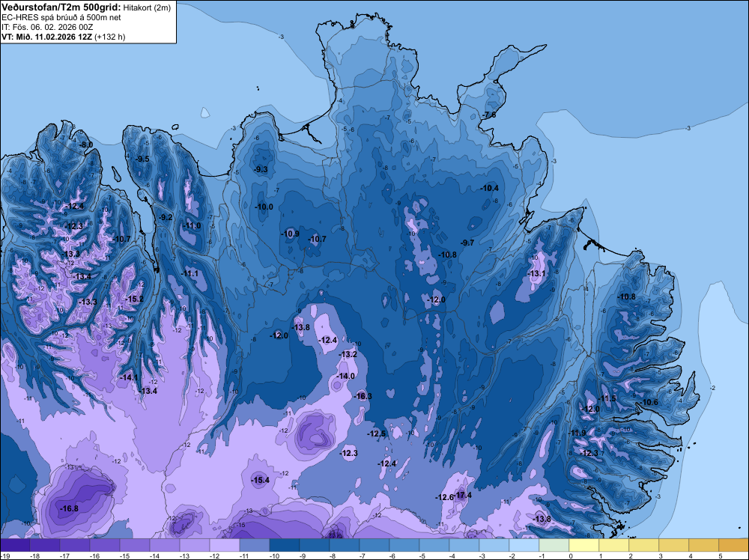Select the -10.0 temperature value
The height and width of the screenshot is (560, 749).
[264, 207]
